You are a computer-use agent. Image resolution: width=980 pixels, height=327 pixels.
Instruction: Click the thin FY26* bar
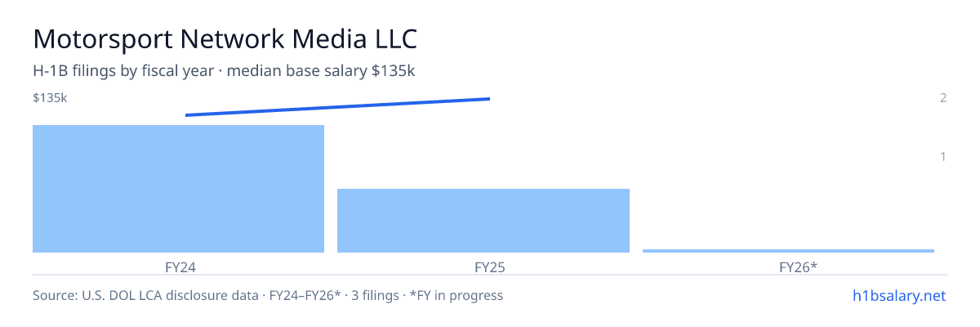coord(788,251)
